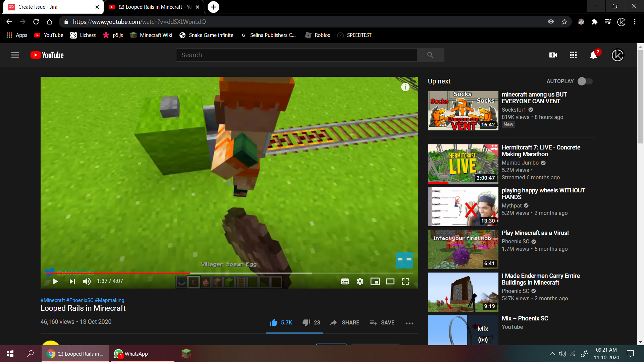Skip to next video button
This screenshot has width=644, height=362.
(x=72, y=282)
